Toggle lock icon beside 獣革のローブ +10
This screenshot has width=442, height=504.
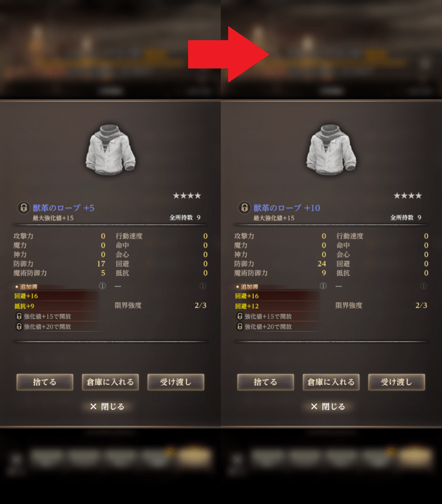coord(244,208)
